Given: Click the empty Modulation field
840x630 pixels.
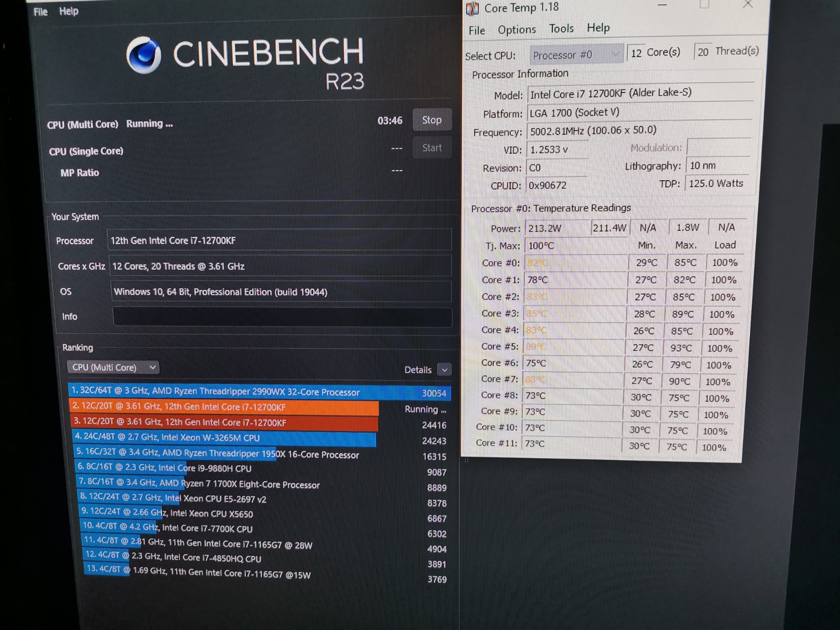Looking at the screenshot, I should [x=718, y=147].
